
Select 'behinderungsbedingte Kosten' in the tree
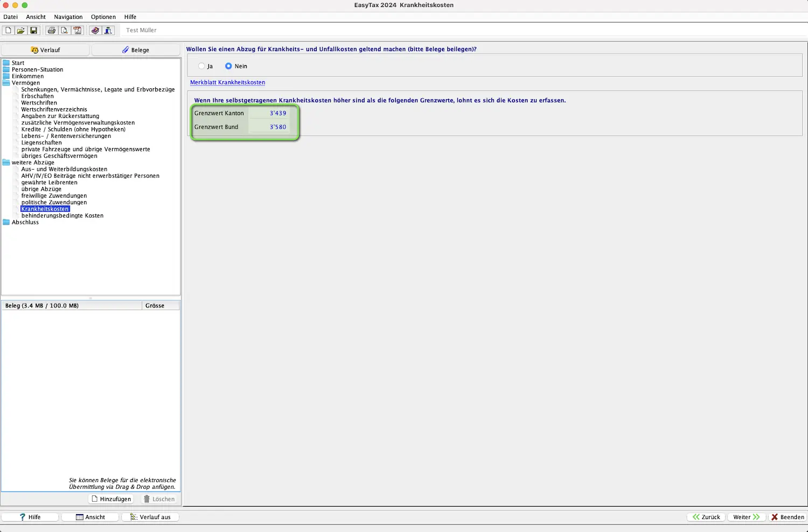click(x=62, y=215)
